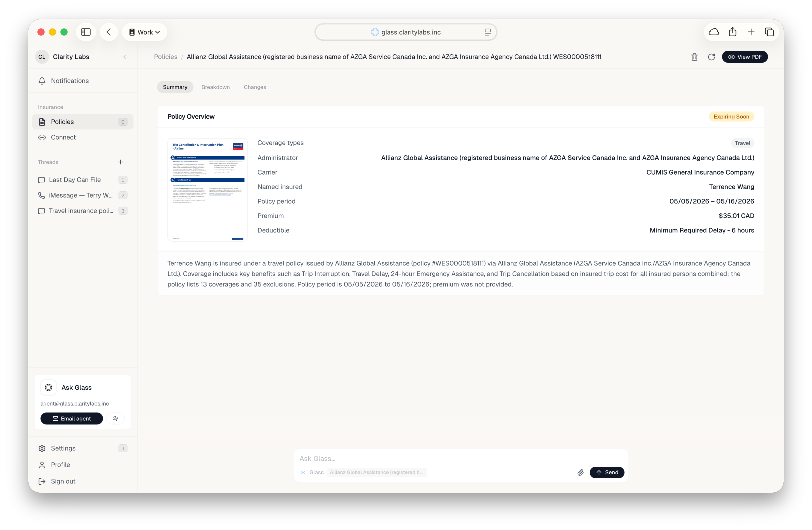
Task: Open the Work profile dropdown
Action: 145,32
